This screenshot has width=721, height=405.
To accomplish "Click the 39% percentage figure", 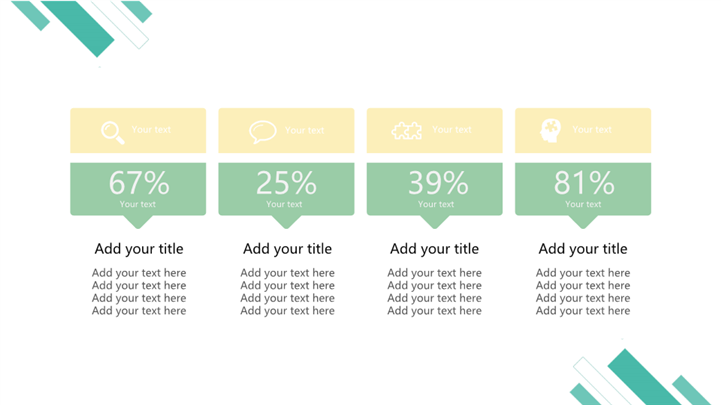I will coord(438,183).
